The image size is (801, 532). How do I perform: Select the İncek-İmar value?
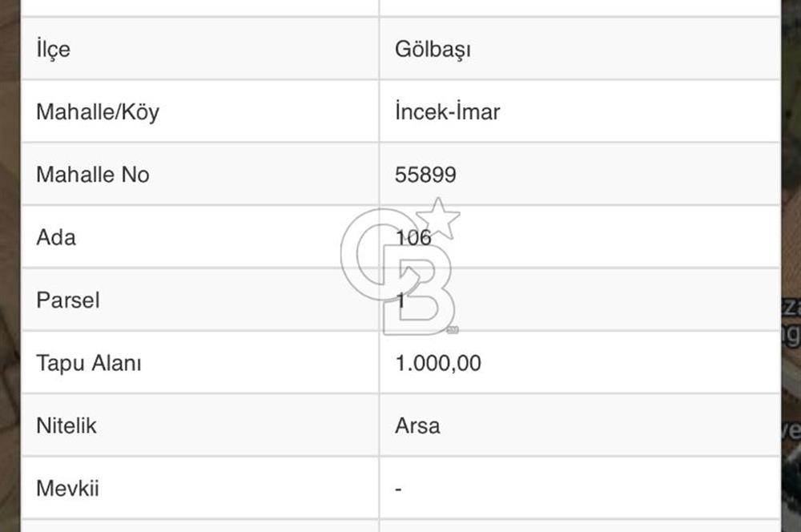(x=448, y=112)
